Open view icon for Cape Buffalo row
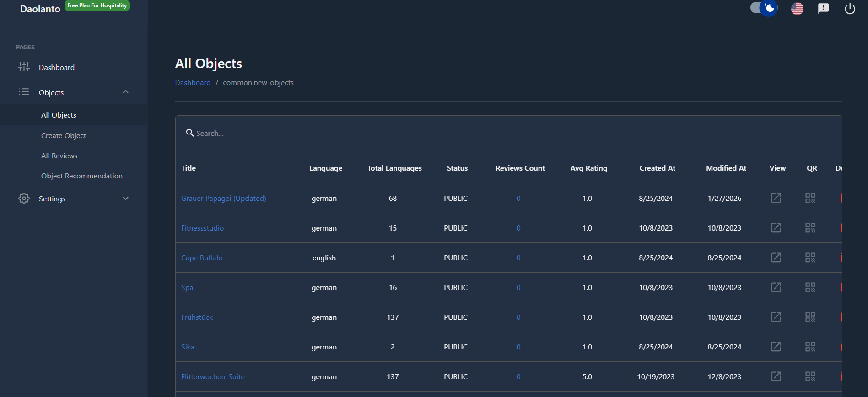This screenshot has width=868, height=397. pyautogui.click(x=776, y=258)
